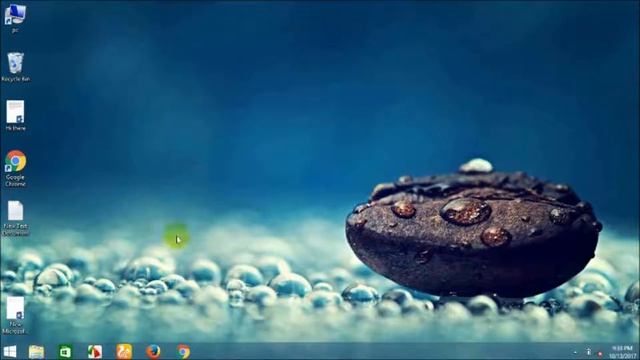Image resolution: width=640 pixels, height=360 pixels.
Task: Open File Explorer from the taskbar
Action: [x=36, y=351]
